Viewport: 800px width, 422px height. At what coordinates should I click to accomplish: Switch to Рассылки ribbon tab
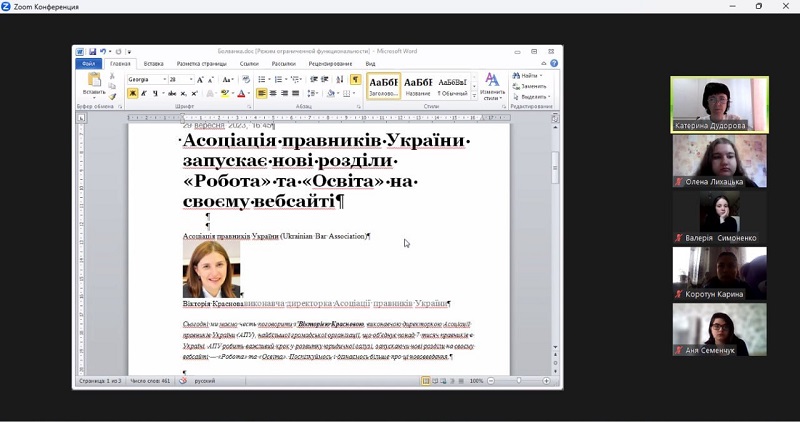point(284,64)
